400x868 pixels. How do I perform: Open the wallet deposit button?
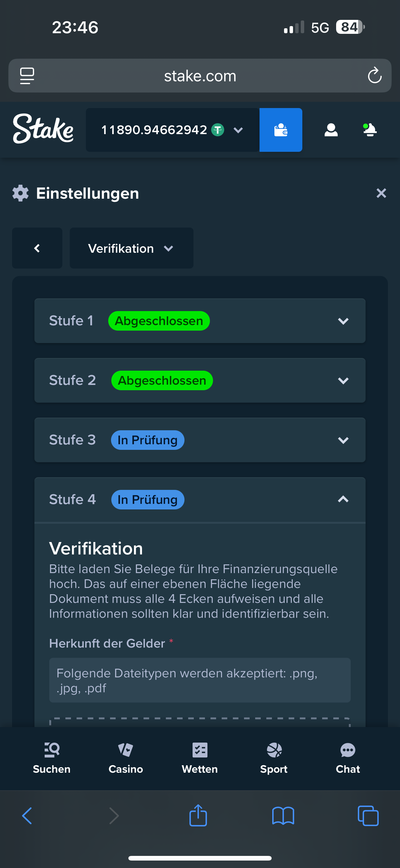281,130
